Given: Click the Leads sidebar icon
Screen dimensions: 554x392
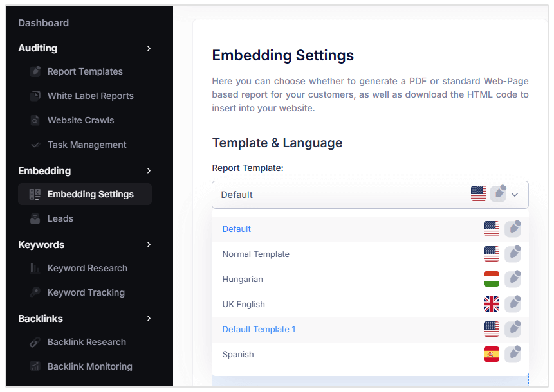Looking at the screenshot, I should click(35, 218).
